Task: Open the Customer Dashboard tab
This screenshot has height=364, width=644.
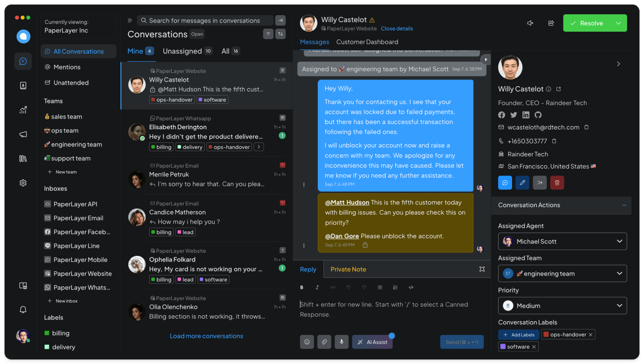Action: pyautogui.click(x=367, y=42)
